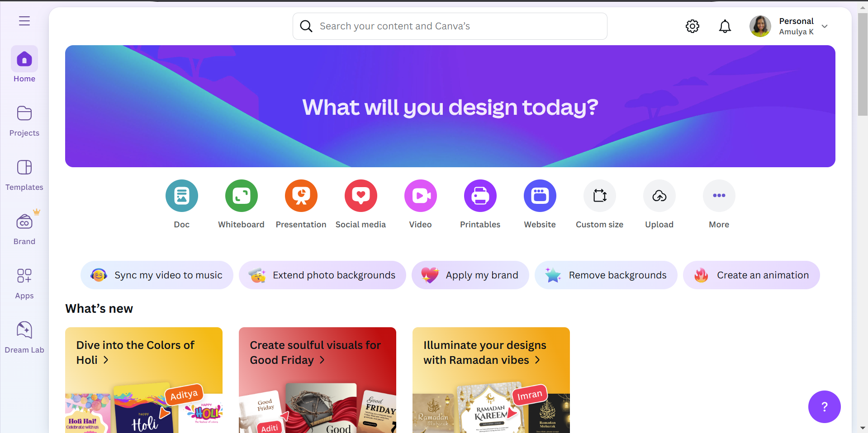Select Sync my video to music

pyautogui.click(x=157, y=275)
